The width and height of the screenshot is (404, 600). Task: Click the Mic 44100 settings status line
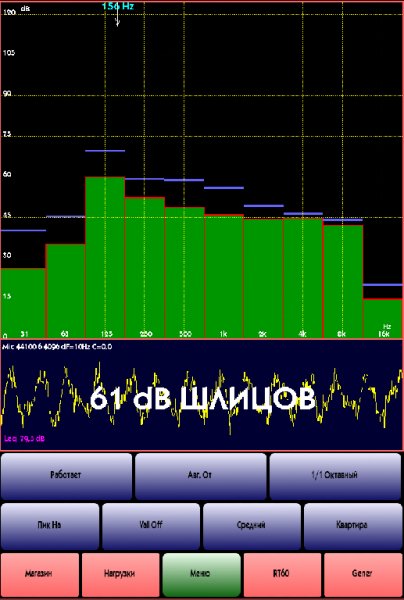tap(57, 347)
